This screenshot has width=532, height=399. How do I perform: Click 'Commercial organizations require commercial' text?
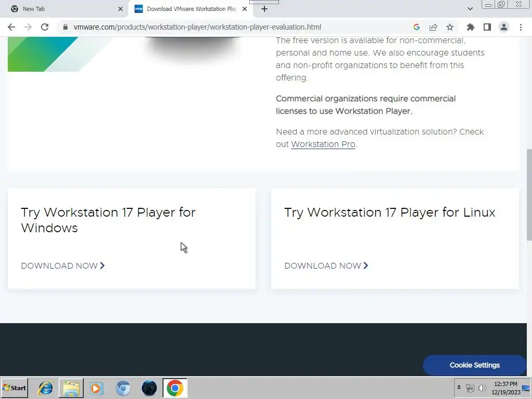coord(366,99)
